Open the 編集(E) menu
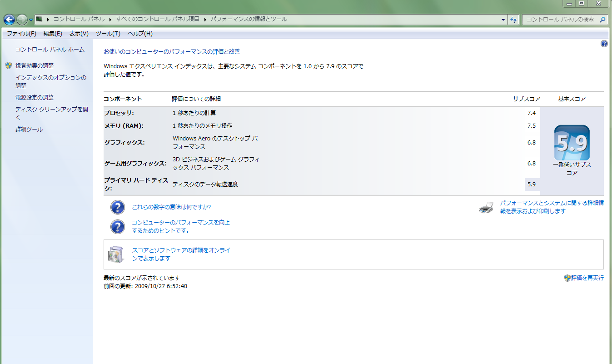Viewport: 612px width, 364px height. pos(53,34)
